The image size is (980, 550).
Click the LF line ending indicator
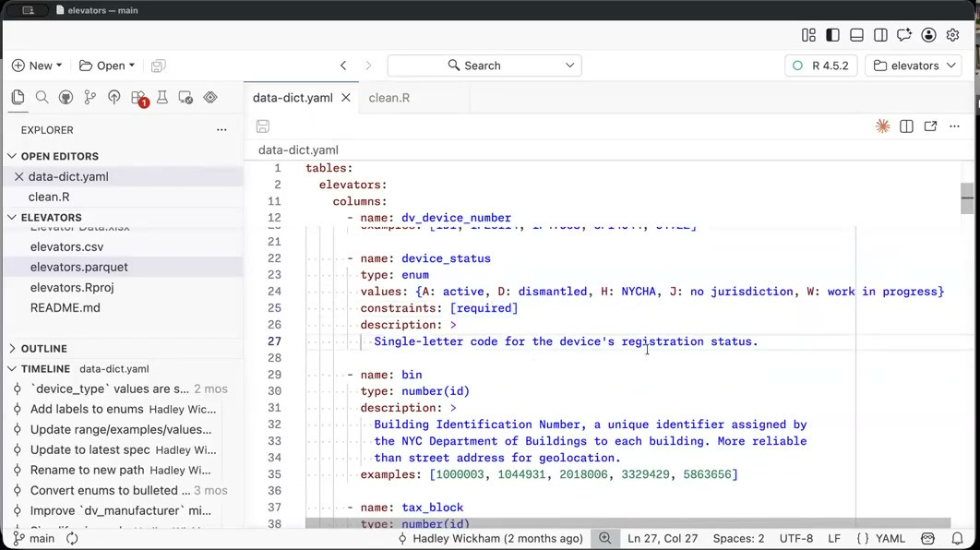pyautogui.click(x=834, y=538)
